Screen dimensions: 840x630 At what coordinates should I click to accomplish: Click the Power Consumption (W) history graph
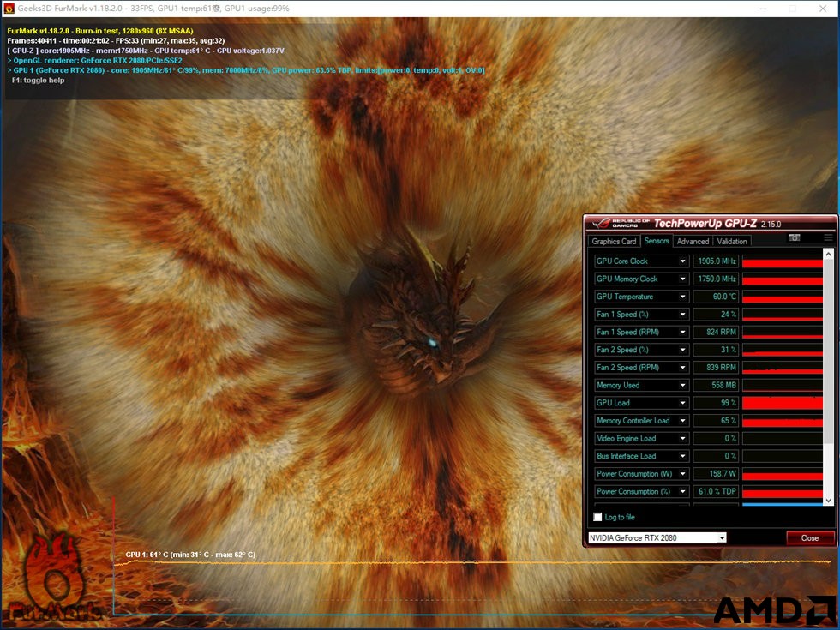click(782, 473)
